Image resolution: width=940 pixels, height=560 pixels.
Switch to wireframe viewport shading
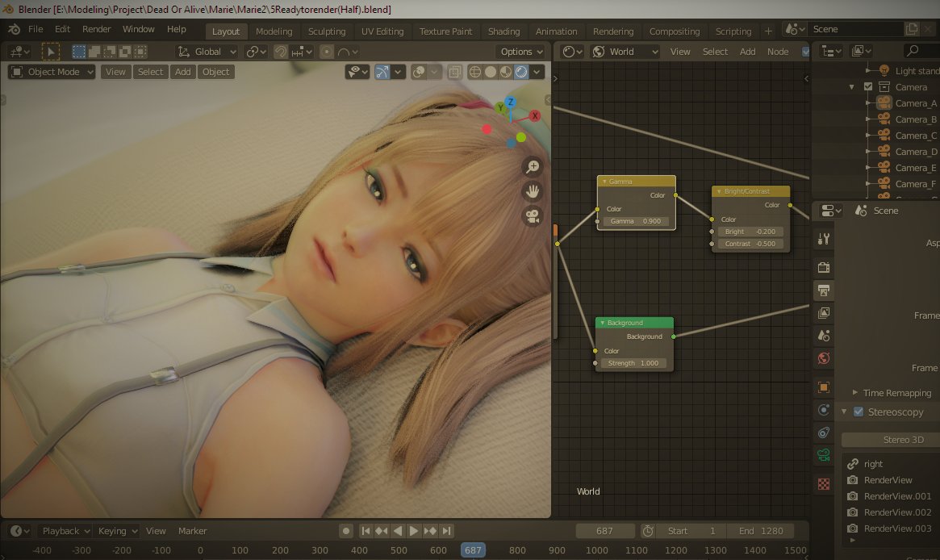474,72
